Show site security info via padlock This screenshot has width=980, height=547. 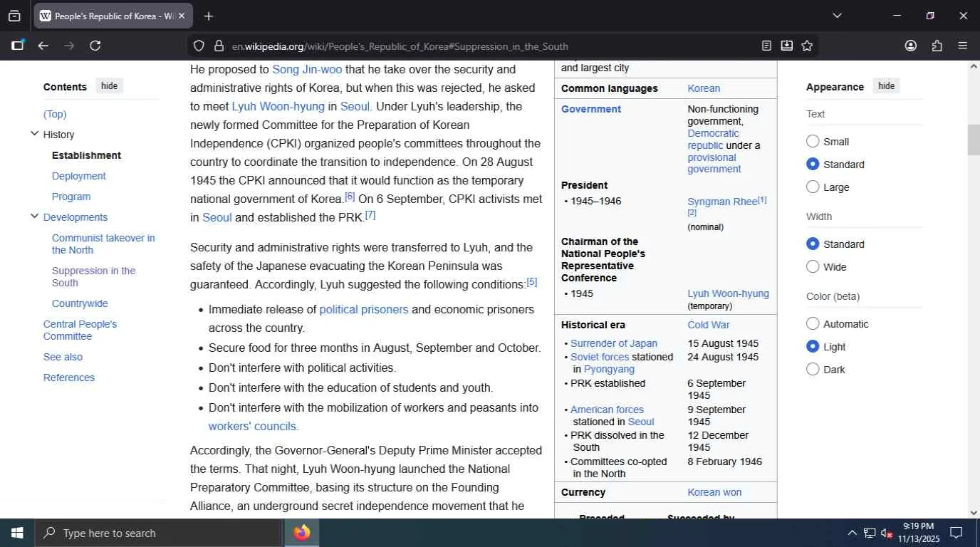[x=219, y=46]
